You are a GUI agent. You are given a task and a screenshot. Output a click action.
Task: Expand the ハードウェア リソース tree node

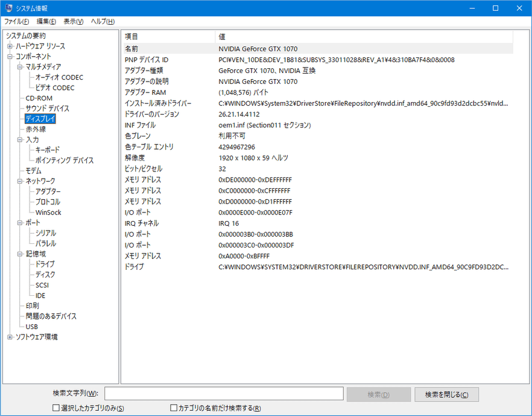coord(10,46)
